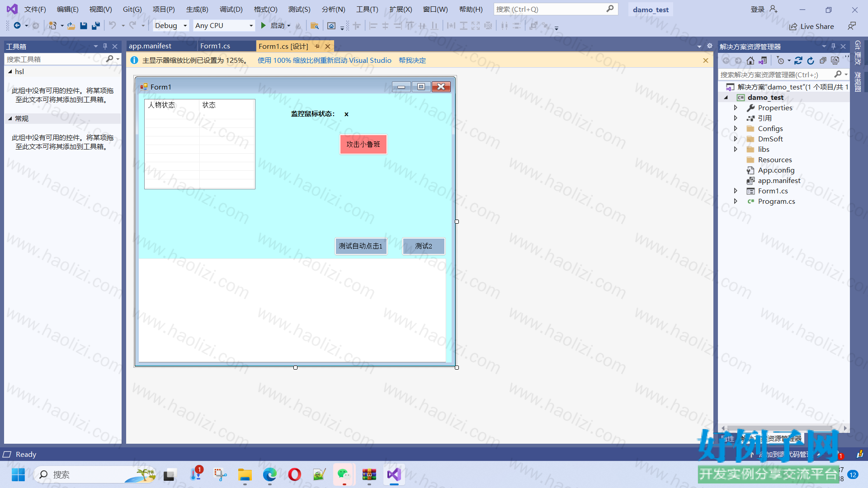Click the 测试2 button on the form
This screenshot has height=488, width=868.
[x=424, y=246]
